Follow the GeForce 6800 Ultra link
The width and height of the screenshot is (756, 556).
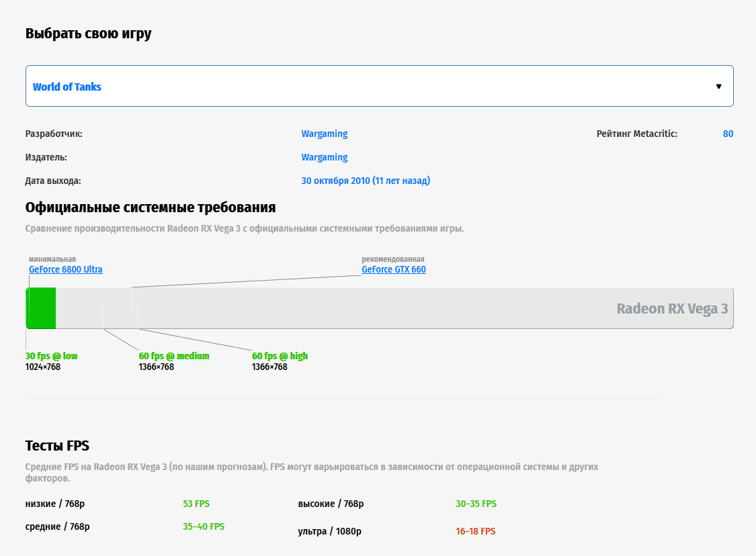tap(66, 269)
